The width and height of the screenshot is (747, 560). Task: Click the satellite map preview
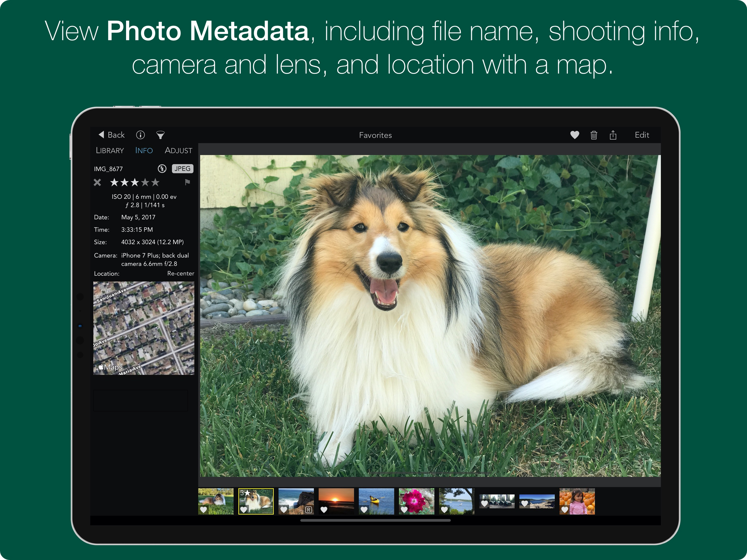tap(144, 328)
